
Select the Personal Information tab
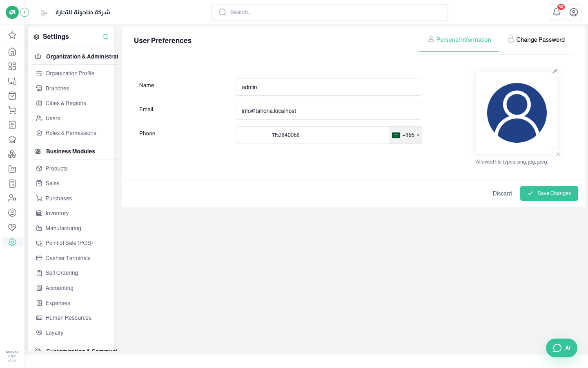point(459,40)
